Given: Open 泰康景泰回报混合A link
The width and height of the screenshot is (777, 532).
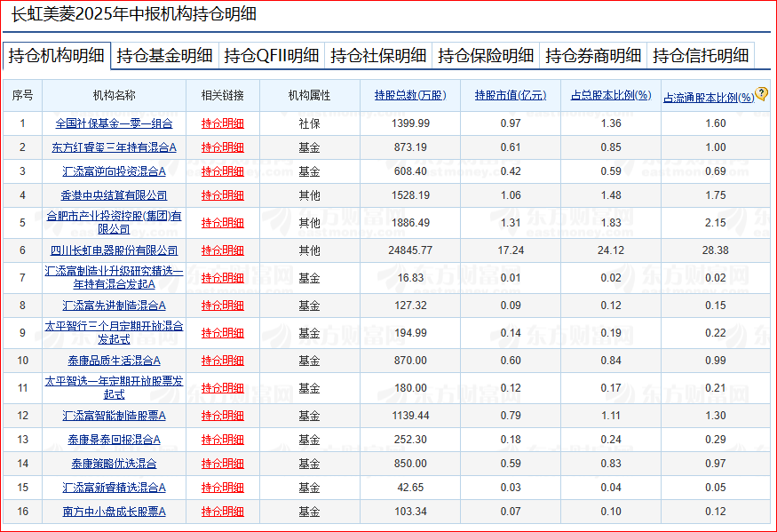Looking at the screenshot, I should pyautogui.click(x=114, y=440).
